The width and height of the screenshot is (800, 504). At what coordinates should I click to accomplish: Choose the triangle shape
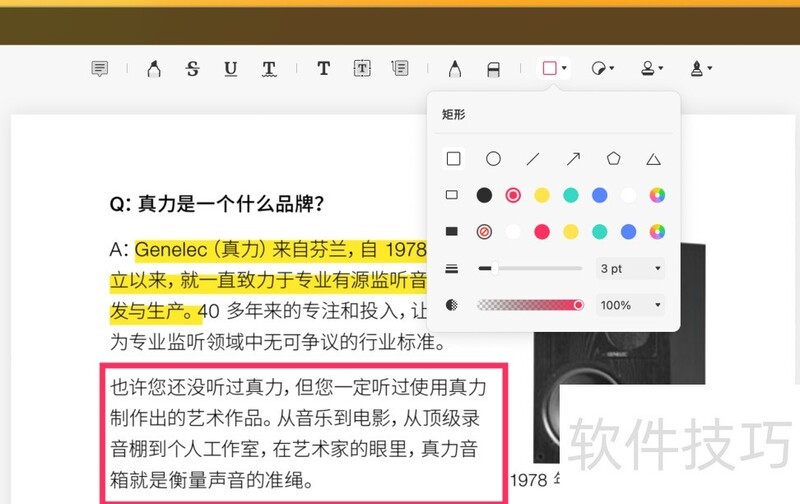point(653,159)
